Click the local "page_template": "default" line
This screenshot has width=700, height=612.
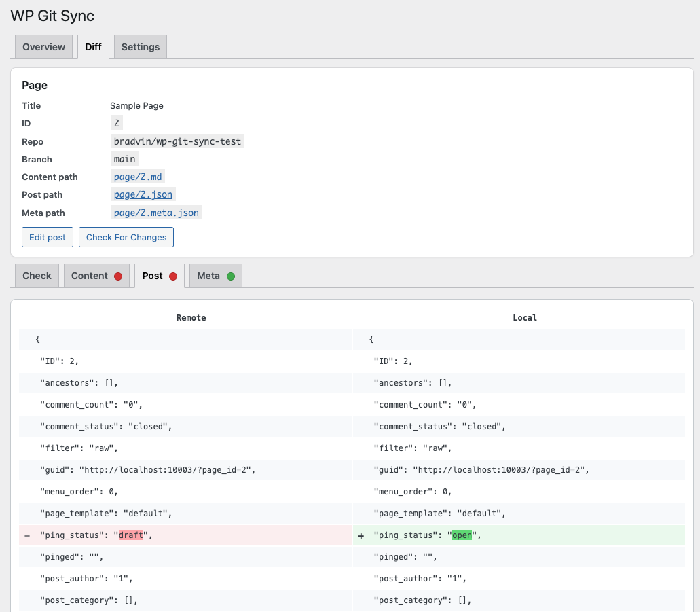519,514
